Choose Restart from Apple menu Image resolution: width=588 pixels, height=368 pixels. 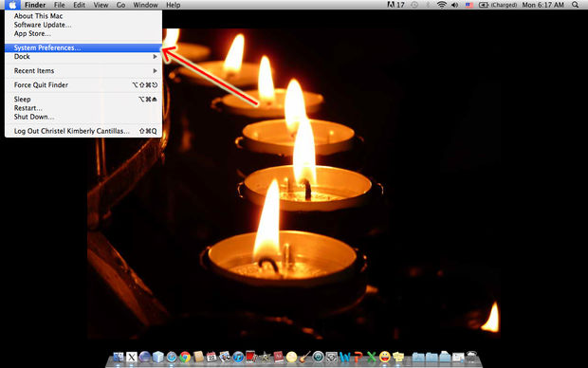83,108
